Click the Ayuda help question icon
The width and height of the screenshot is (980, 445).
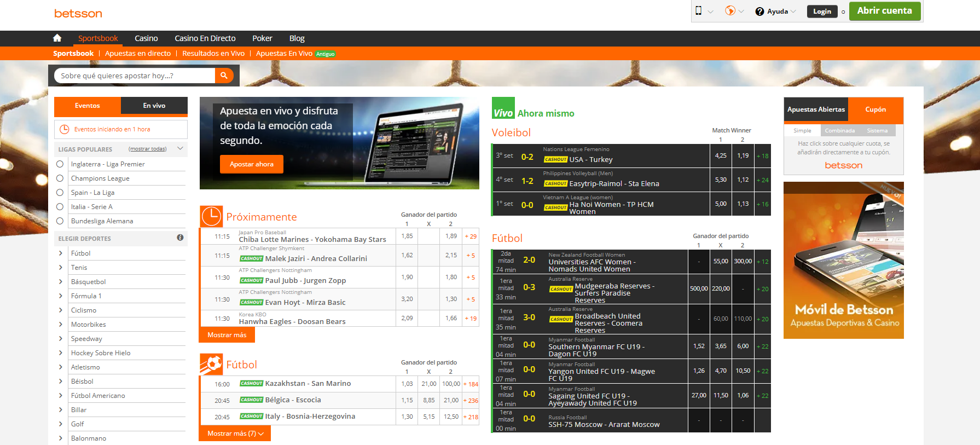[759, 11]
